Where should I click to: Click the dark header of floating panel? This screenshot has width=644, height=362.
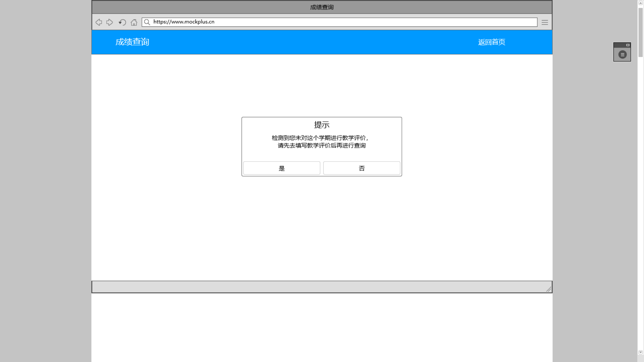tap(619, 45)
